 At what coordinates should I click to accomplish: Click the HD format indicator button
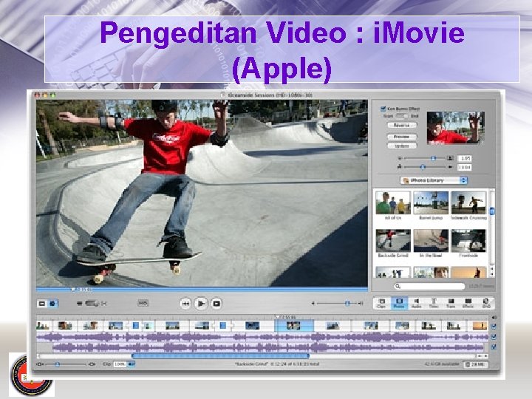pos(143,303)
